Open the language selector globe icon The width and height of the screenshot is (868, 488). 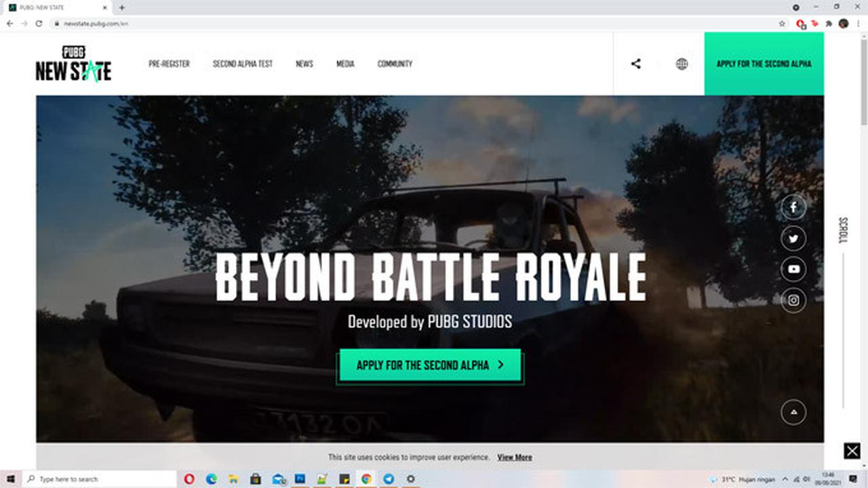(x=682, y=64)
